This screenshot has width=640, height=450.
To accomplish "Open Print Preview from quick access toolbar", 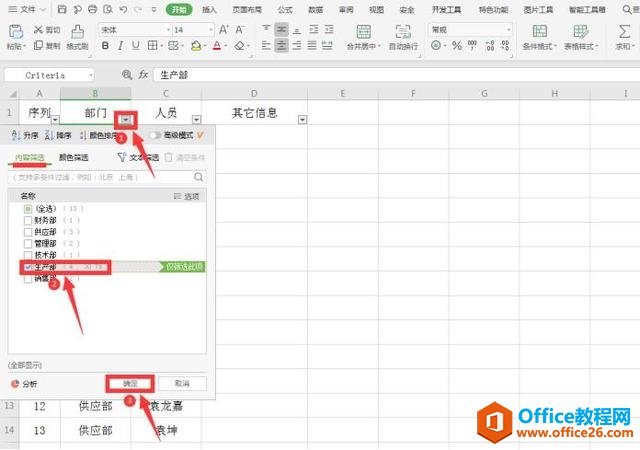I will (x=108, y=9).
